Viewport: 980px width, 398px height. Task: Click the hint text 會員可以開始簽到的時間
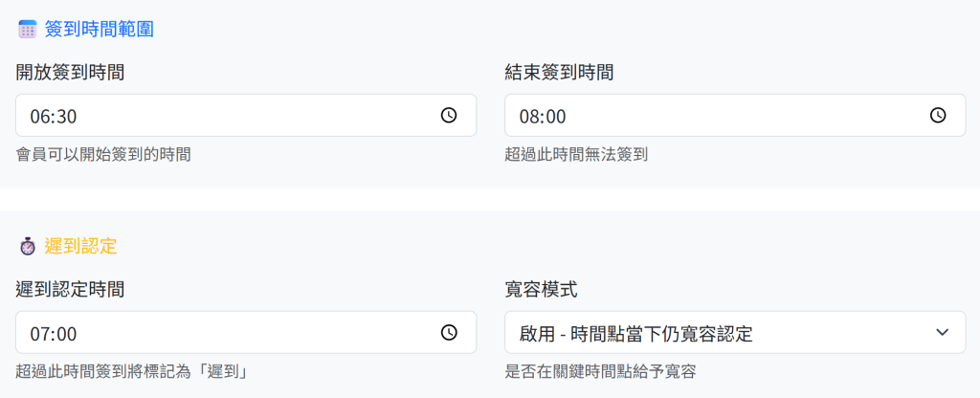click(x=103, y=153)
